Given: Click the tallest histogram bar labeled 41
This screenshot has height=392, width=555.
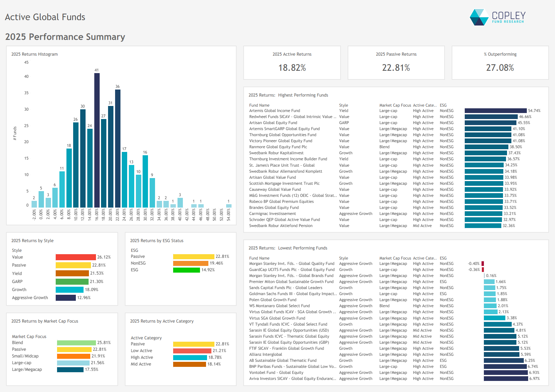Looking at the screenshot, I should tap(97, 140).
